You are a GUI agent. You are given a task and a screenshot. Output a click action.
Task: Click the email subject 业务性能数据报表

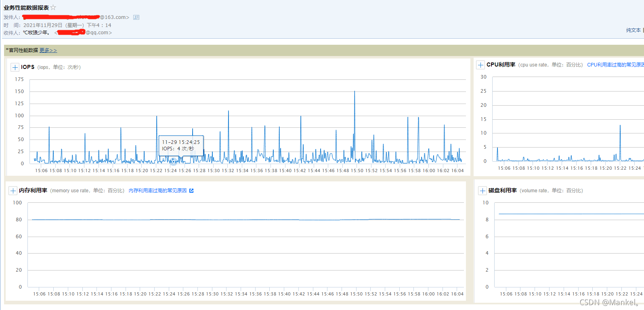tap(26, 8)
